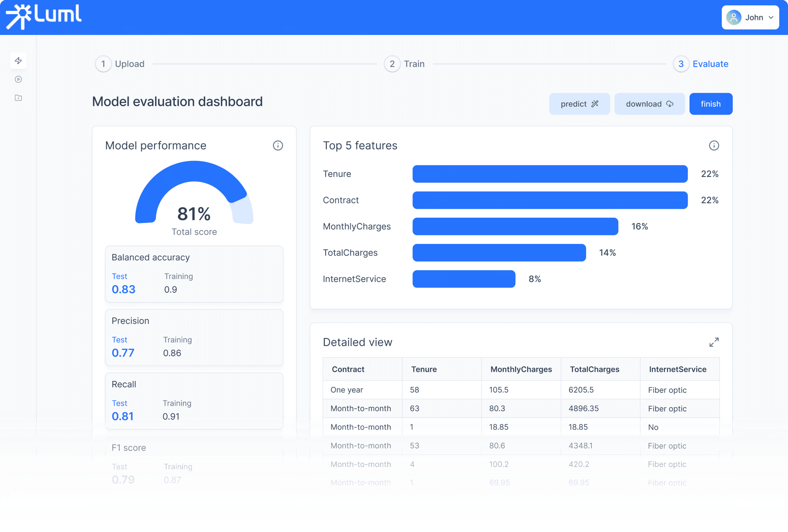788x532 pixels.
Task: Switch to the Train step
Action: (x=404, y=64)
